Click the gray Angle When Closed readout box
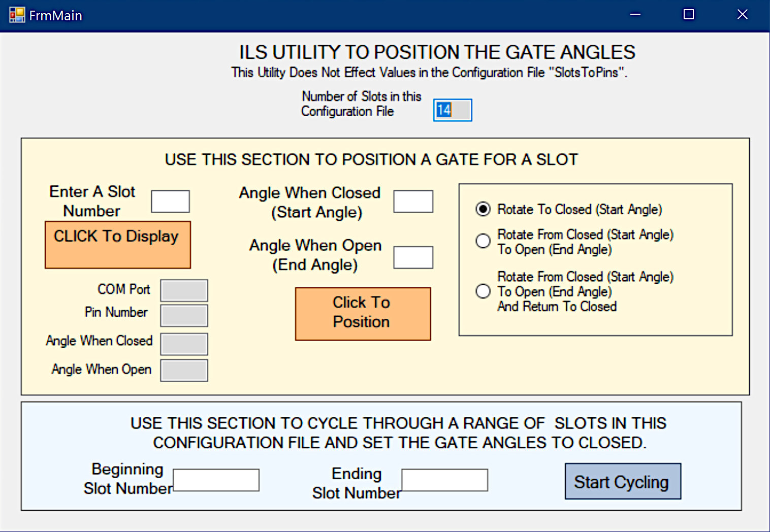 [184, 344]
